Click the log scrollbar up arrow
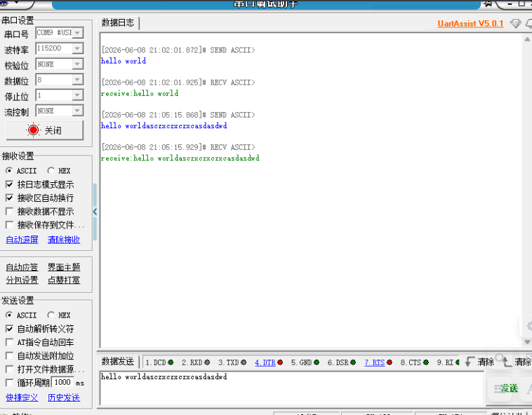 tap(527, 39)
